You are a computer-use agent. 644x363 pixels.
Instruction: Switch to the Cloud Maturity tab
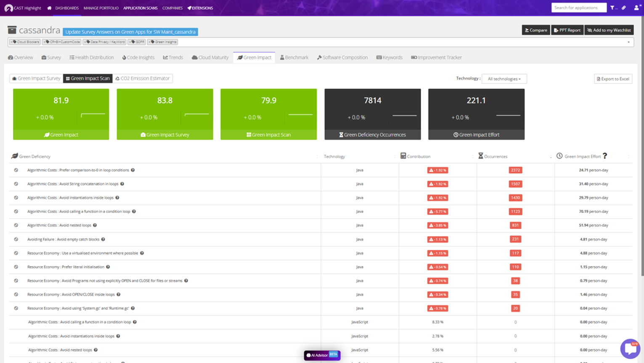(210, 57)
